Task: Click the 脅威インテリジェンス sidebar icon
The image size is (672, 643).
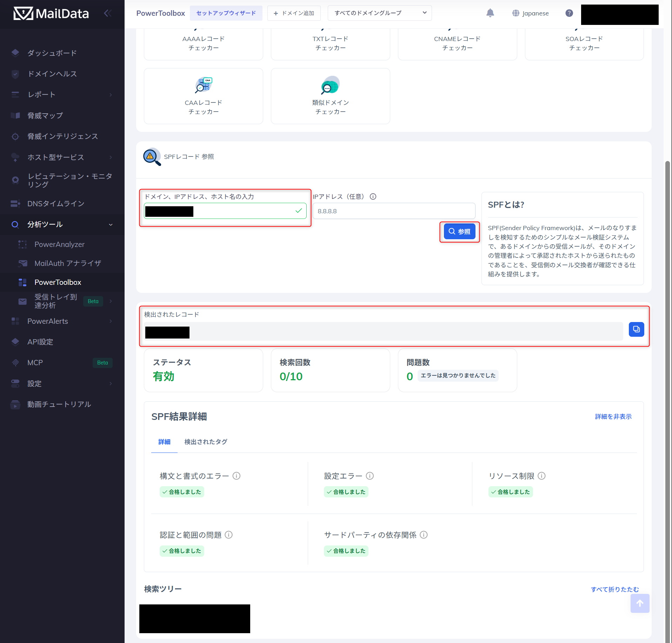Action: coord(15,136)
